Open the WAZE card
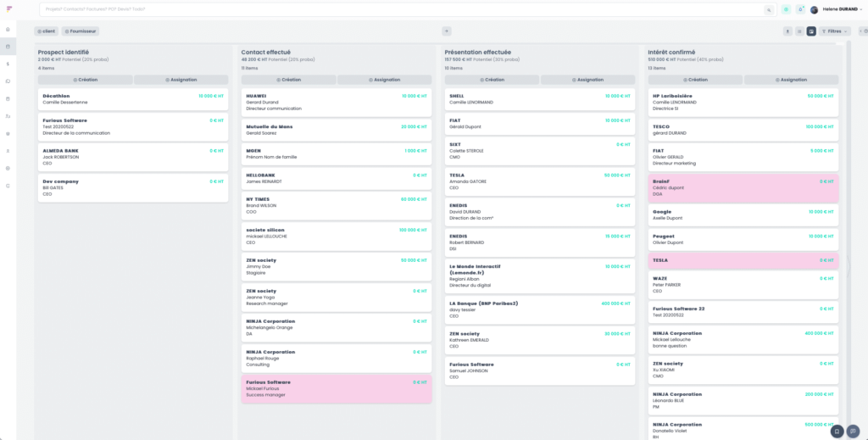 (743, 285)
